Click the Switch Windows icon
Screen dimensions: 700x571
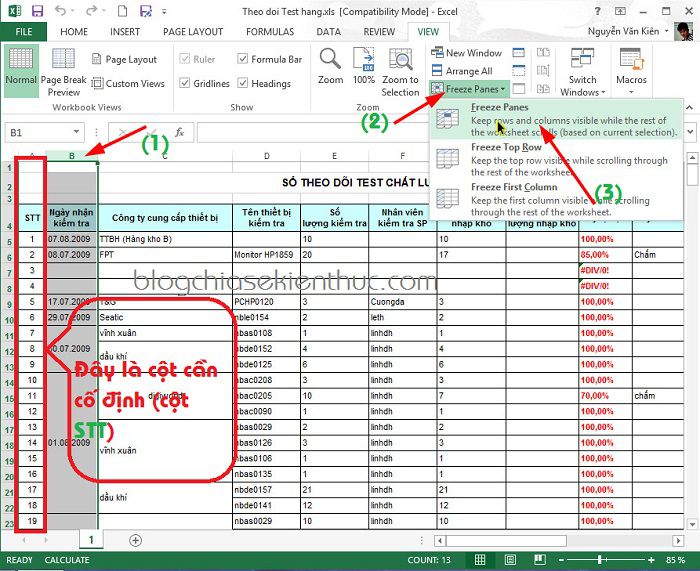[582, 59]
